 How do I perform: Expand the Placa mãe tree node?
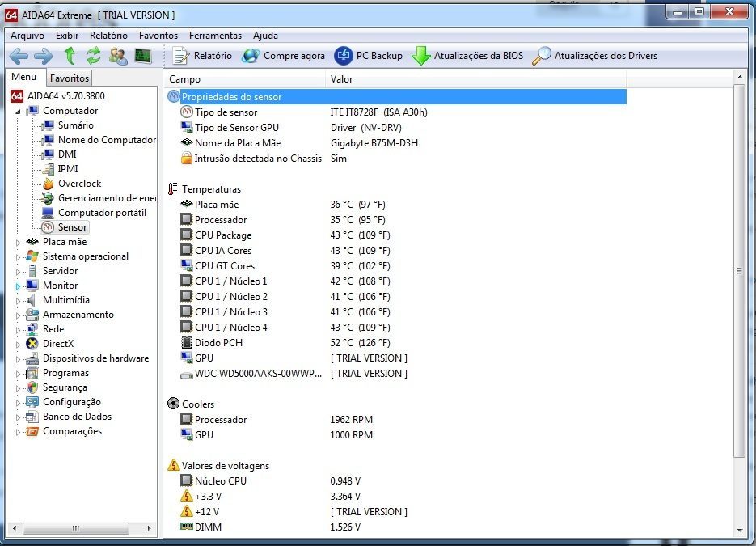point(19,242)
